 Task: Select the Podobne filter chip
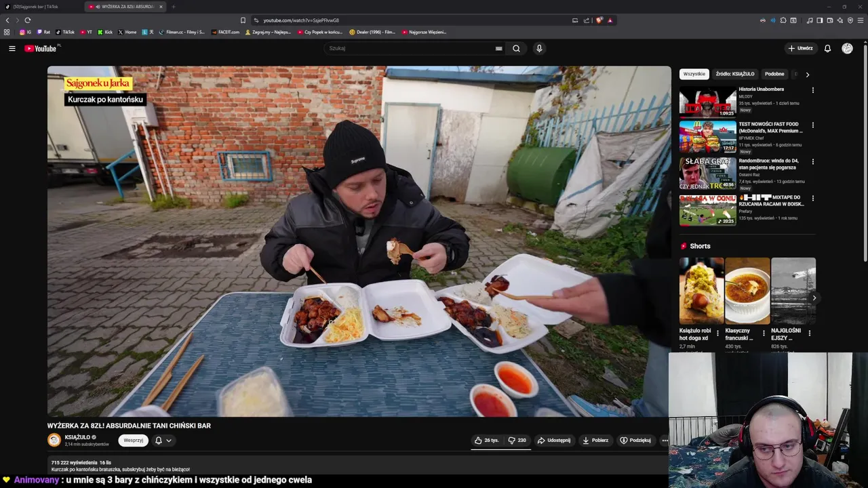tap(774, 74)
